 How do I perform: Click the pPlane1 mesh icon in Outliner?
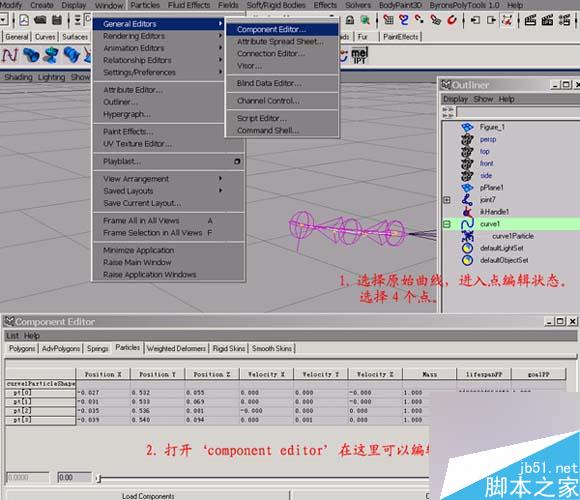(467, 188)
